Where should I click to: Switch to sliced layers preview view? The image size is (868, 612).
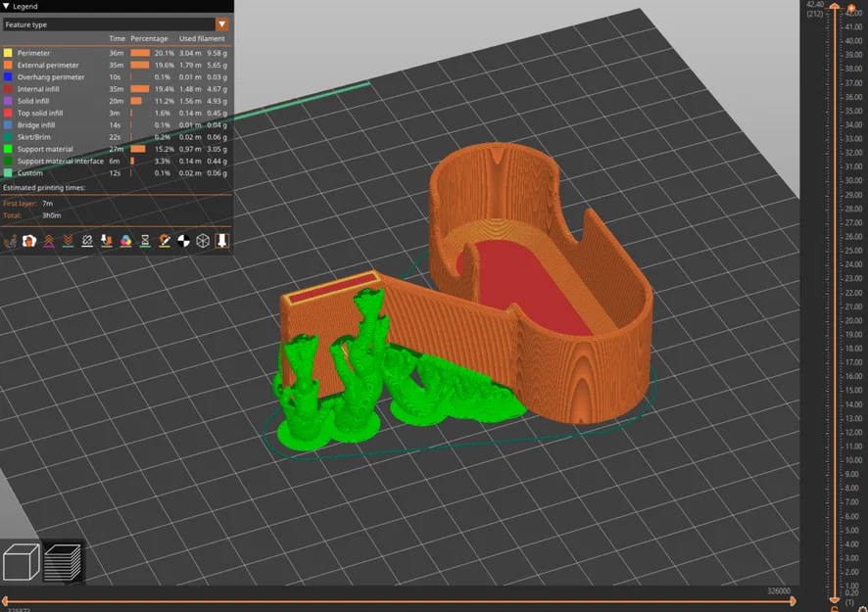(x=63, y=562)
